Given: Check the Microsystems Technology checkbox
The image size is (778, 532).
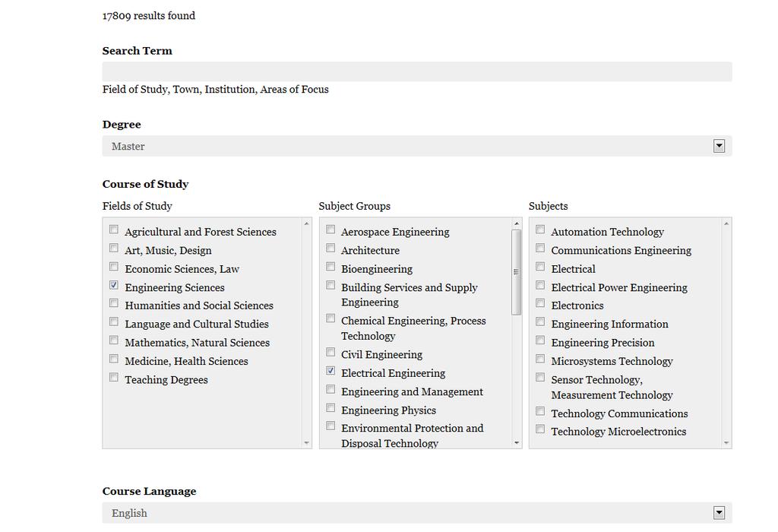Looking at the screenshot, I should pyautogui.click(x=540, y=358).
